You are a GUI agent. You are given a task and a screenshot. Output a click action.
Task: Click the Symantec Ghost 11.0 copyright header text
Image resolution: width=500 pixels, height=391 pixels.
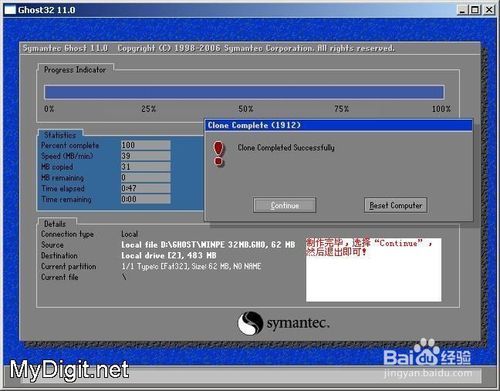coord(209,48)
